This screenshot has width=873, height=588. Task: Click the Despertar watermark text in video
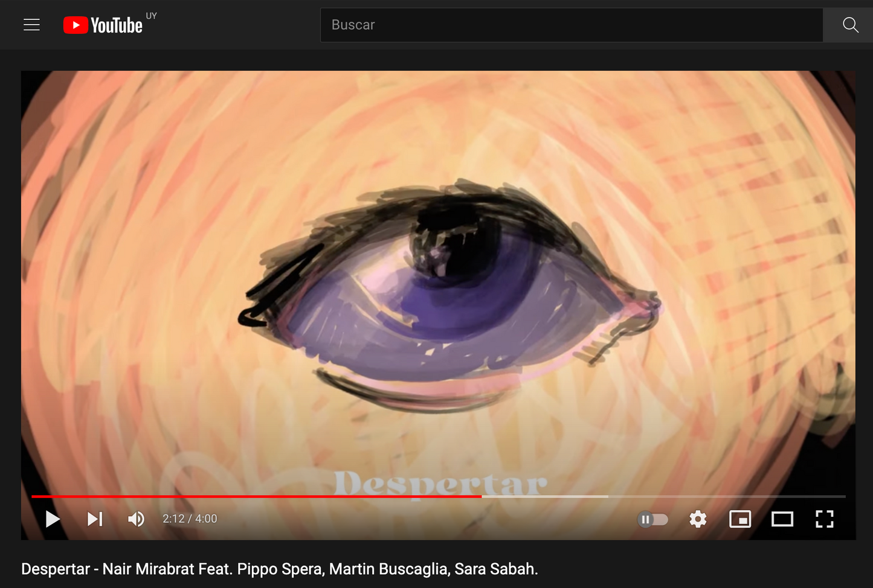[x=440, y=483]
